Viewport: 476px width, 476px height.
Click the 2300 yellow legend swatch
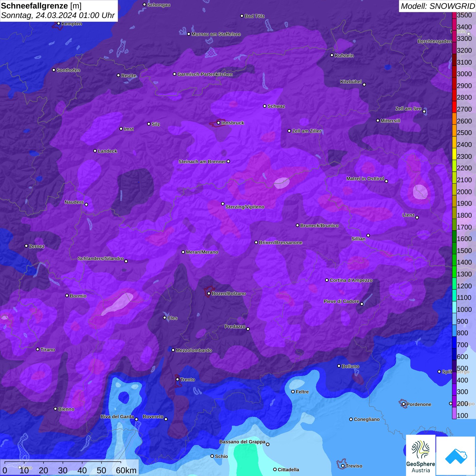pos(454,154)
